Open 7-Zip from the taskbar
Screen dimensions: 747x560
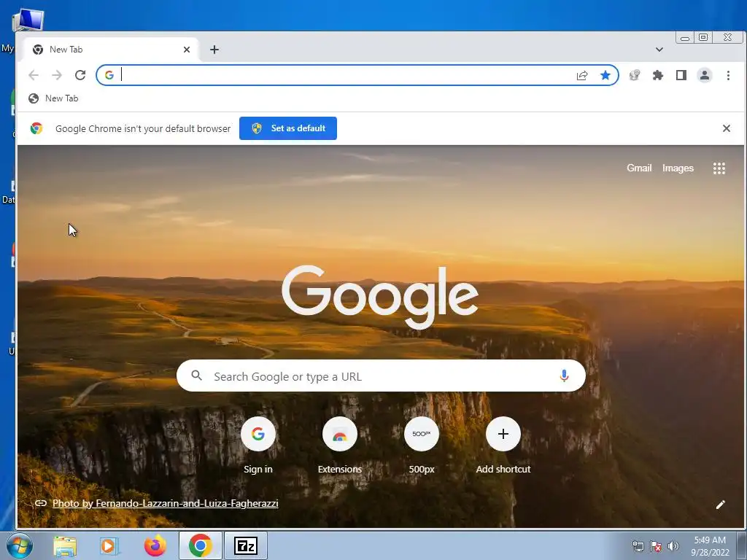pyautogui.click(x=246, y=545)
